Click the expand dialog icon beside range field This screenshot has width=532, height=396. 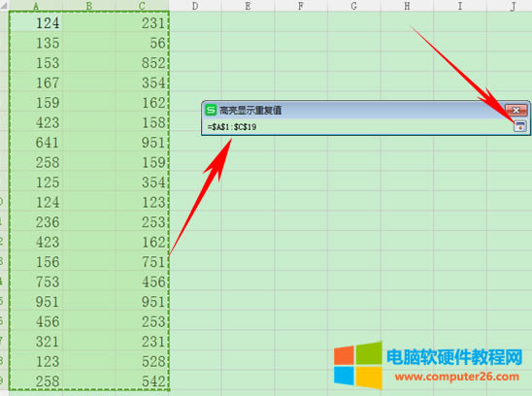(x=519, y=126)
